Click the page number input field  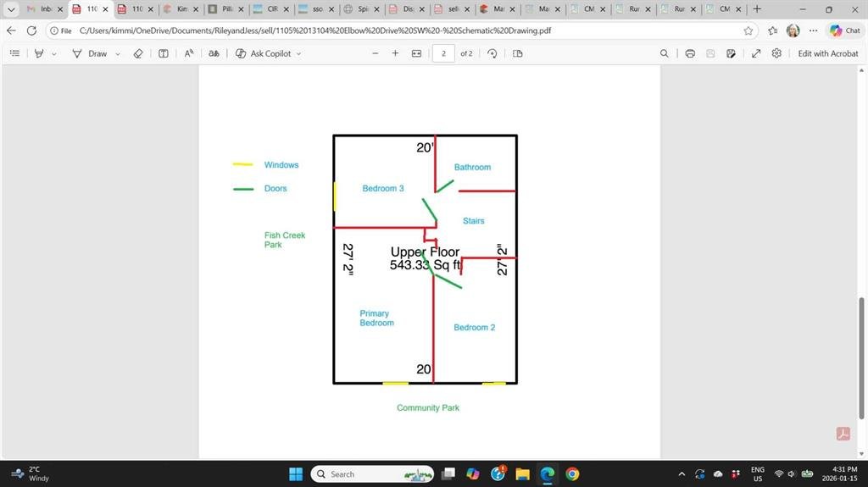442,53
